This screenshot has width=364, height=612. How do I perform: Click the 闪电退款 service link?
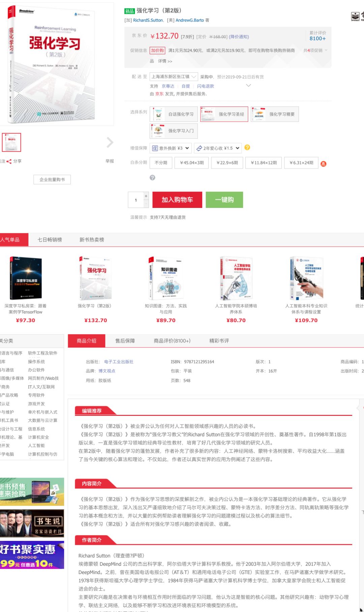tap(206, 86)
